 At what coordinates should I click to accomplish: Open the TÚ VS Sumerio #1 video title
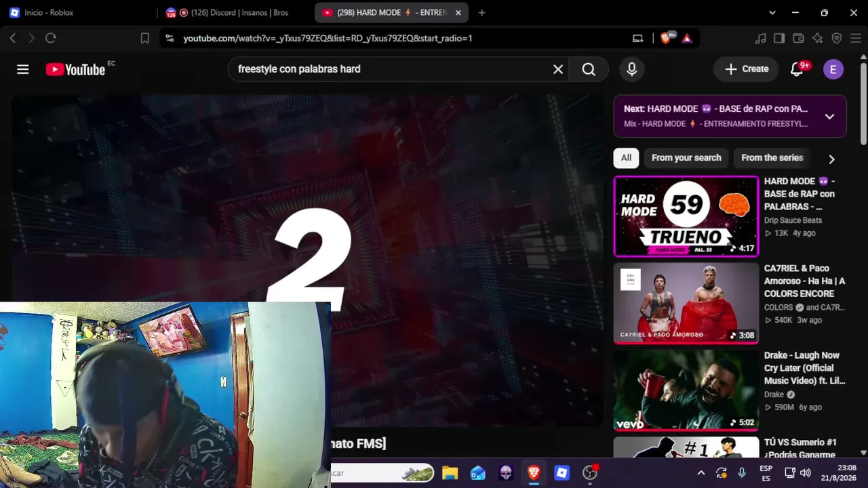(801, 449)
